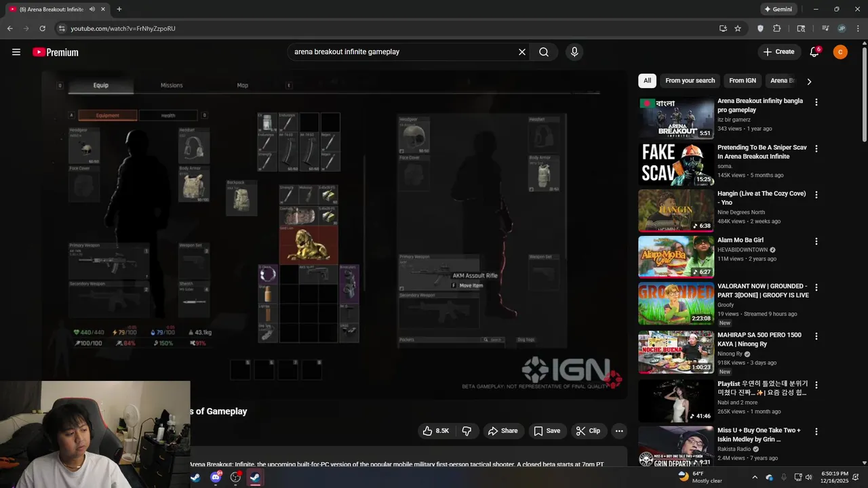Viewport: 868px width, 488px height.
Task: Run search with magnifier button
Action: coord(544,52)
